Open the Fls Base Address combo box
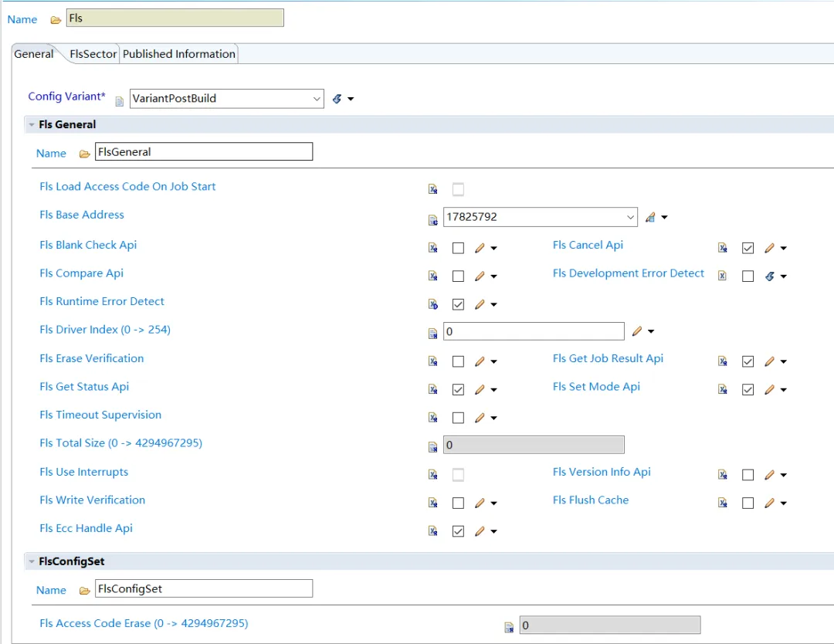The height and width of the screenshot is (644, 834). [x=541, y=217]
